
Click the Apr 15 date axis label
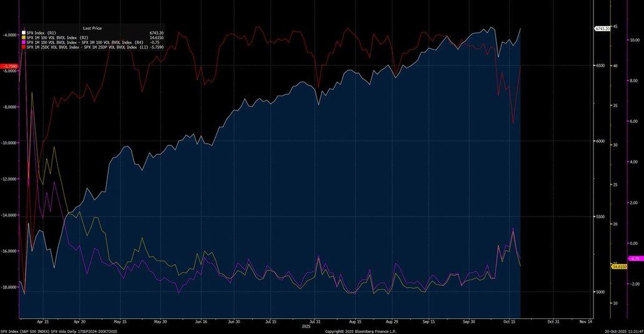[x=43, y=322]
